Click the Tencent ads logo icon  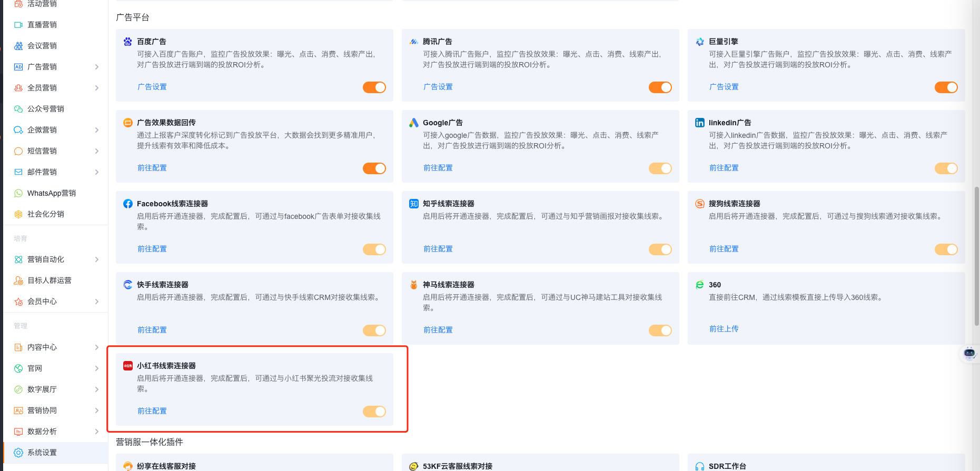(x=414, y=42)
